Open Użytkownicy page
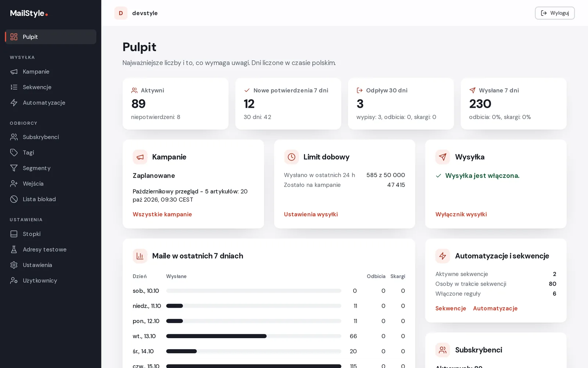Screen dimensions: 588x368 pyautogui.click(x=51, y=280)
